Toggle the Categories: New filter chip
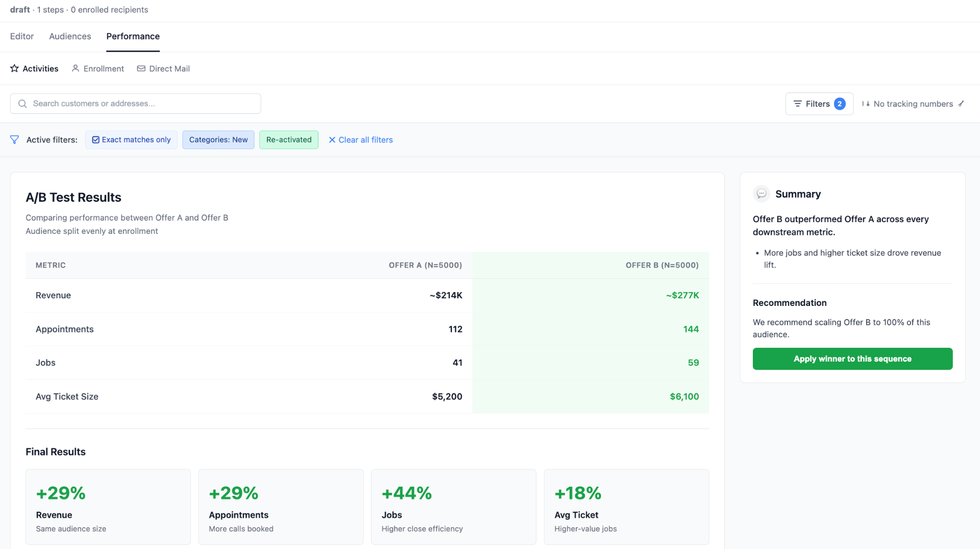980x549 pixels. click(218, 139)
